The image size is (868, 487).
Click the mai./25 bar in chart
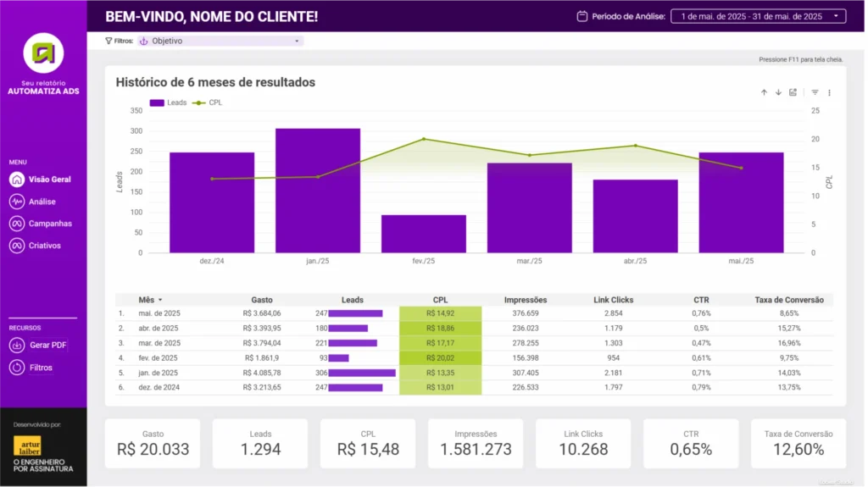[741, 202]
